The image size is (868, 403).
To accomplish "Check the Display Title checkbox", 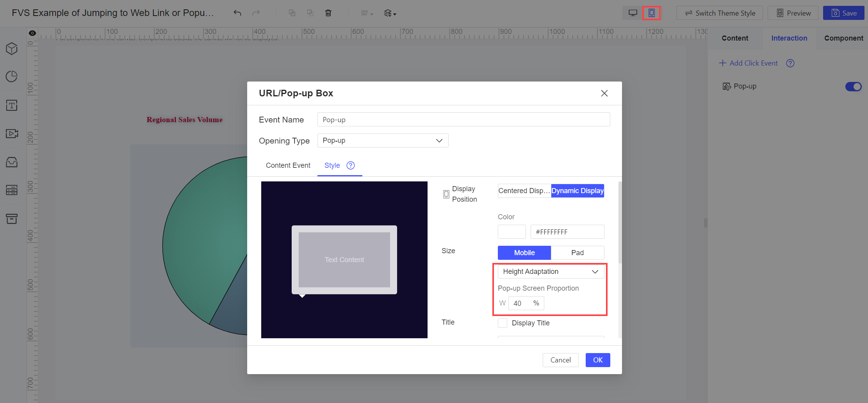I will pyautogui.click(x=503, y=323).
